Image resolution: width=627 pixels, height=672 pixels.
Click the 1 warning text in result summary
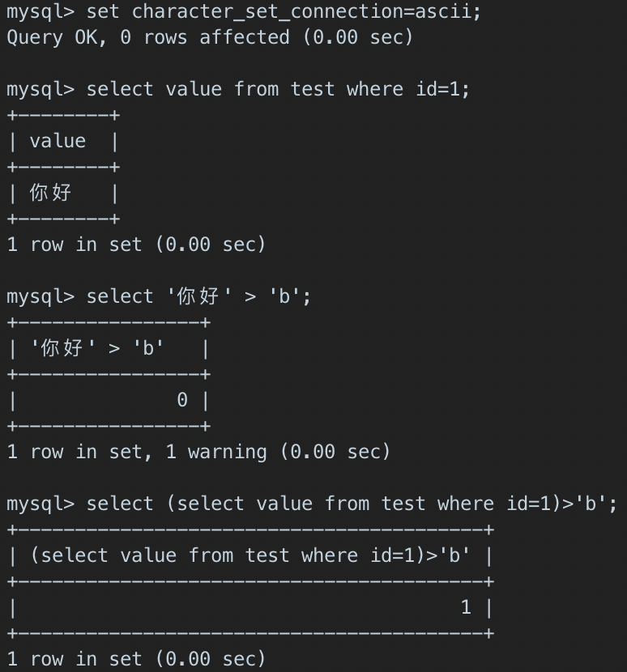215,452
